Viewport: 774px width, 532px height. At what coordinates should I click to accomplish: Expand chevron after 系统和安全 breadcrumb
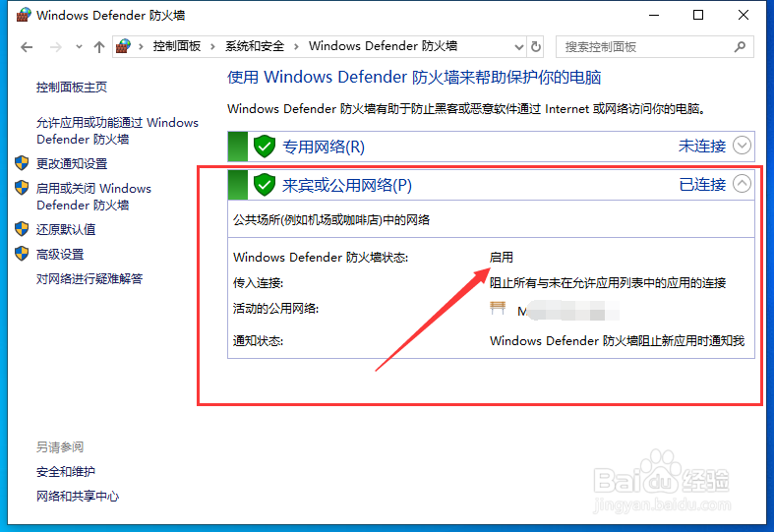pos(296,47)
